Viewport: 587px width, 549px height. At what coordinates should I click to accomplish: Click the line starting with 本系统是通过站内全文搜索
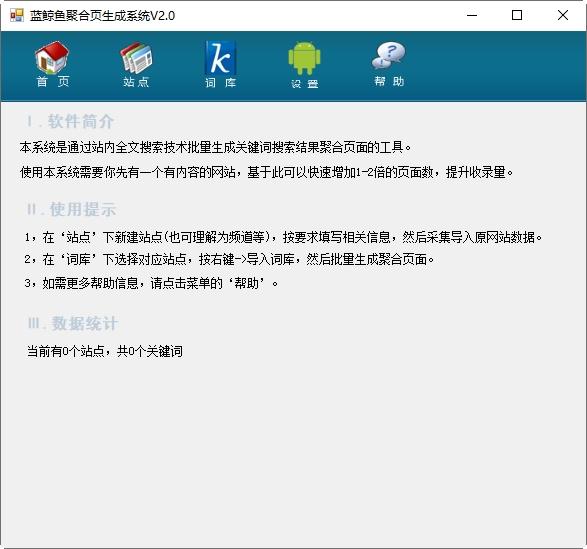(x=216, y=147)
